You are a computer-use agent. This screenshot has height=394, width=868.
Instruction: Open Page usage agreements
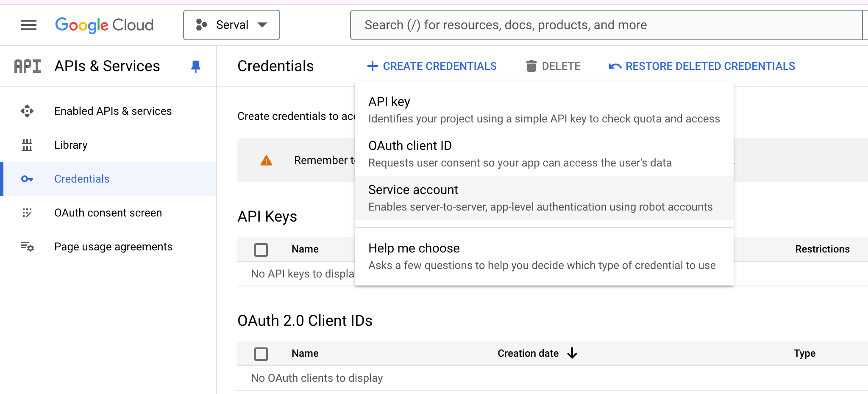(x=113, y=247)
